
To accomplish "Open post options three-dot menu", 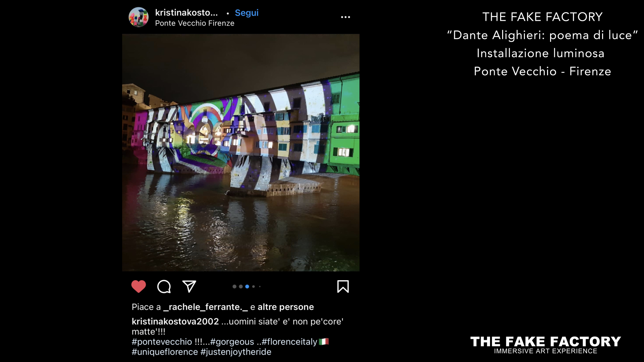I will tap(345, 17).
